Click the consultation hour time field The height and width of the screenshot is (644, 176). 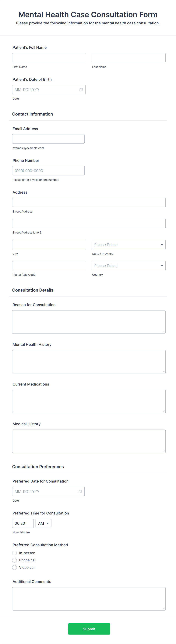23,523
